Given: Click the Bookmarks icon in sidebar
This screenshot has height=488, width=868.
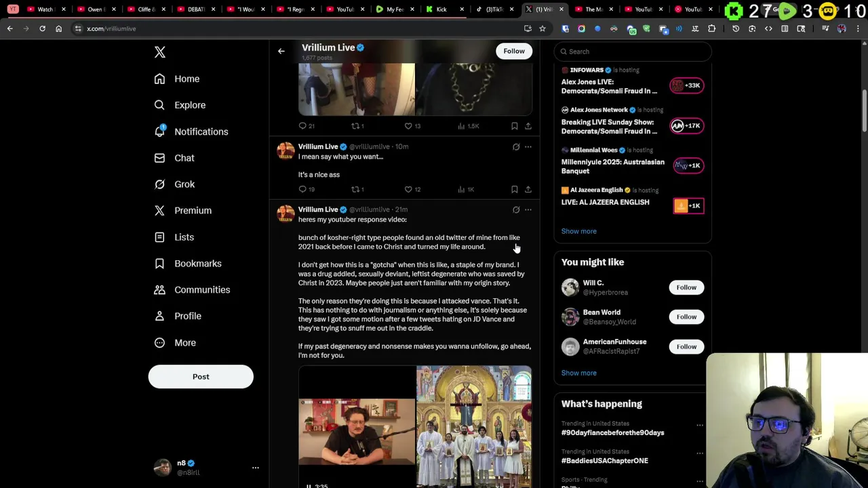Looking at the screenshot, I should [x=159, y=263].
